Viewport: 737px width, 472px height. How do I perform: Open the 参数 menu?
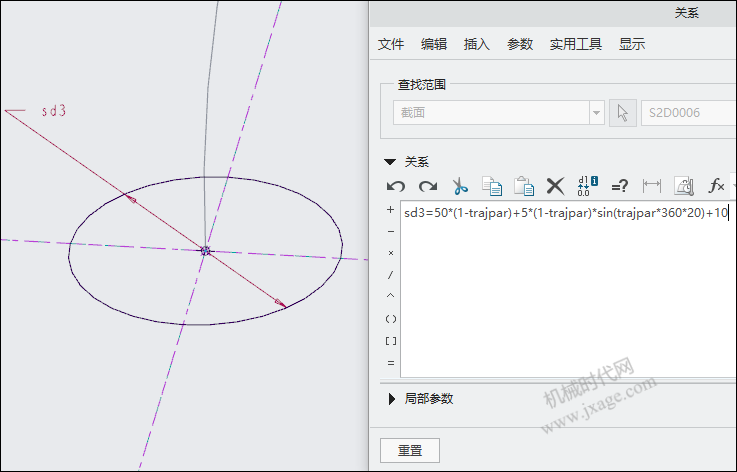tap(520, 44)
